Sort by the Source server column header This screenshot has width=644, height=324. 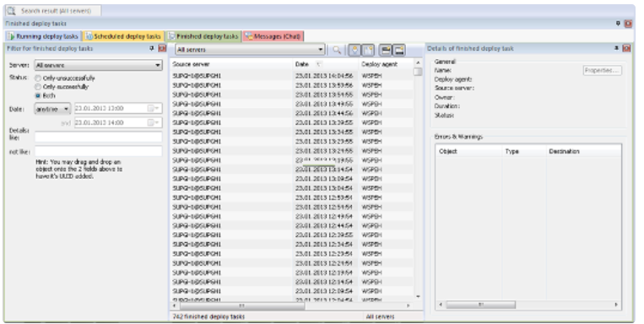(231, 64)
